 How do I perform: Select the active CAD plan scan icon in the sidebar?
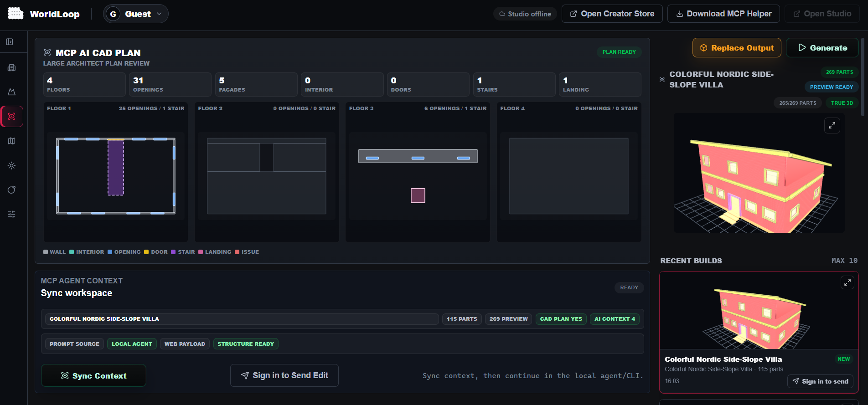click(x=12, y=117)
